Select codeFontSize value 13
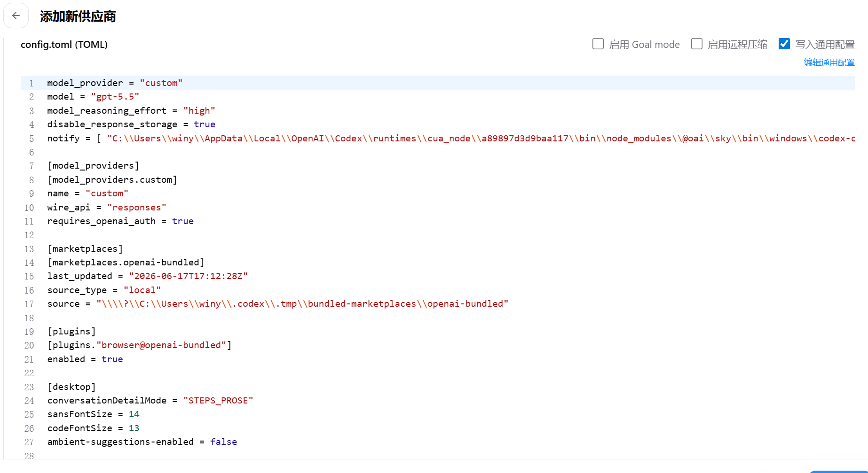The image size is (868, 473). pos(134,428)
